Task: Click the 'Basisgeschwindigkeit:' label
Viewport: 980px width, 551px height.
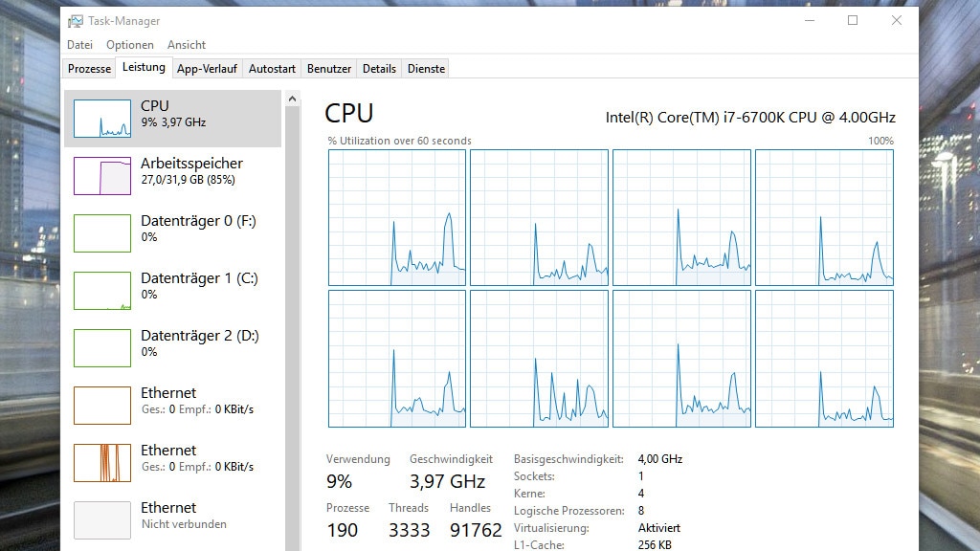Action: [568, 459]
